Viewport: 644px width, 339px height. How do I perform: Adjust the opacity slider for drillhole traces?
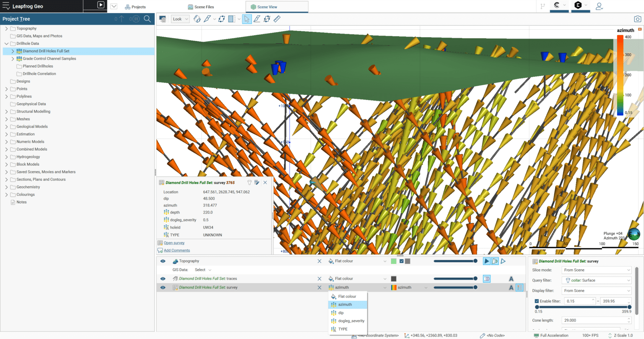click(x=456, y=278)
